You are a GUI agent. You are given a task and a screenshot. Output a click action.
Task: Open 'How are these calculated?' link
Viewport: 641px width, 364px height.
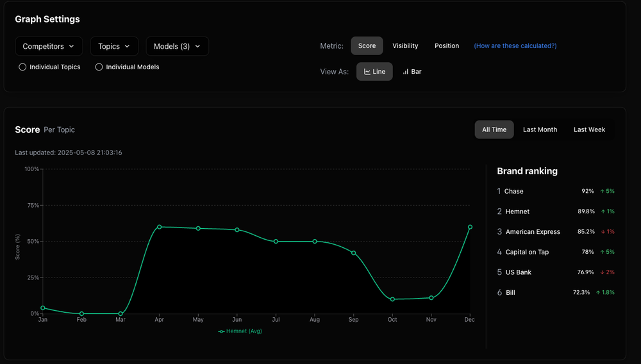515,45
